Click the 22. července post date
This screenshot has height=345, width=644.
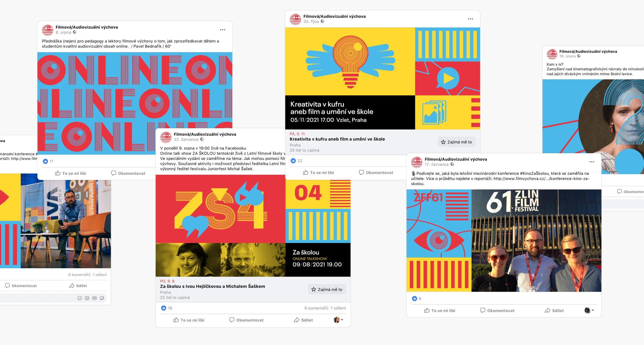[x=186, y=140]
